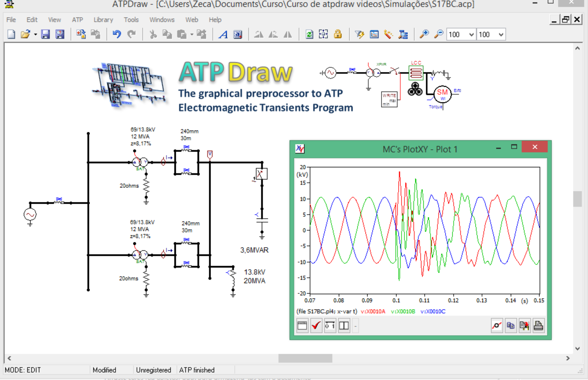Click the Cut scissors icon
This screenshot has height=380, width=588.
coord(153,34)
